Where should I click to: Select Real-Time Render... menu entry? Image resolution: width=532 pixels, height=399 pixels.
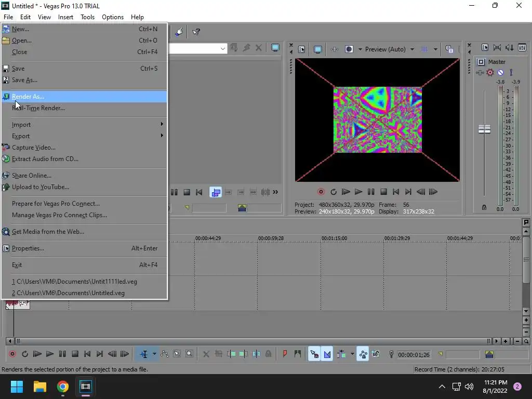point(84,108)
